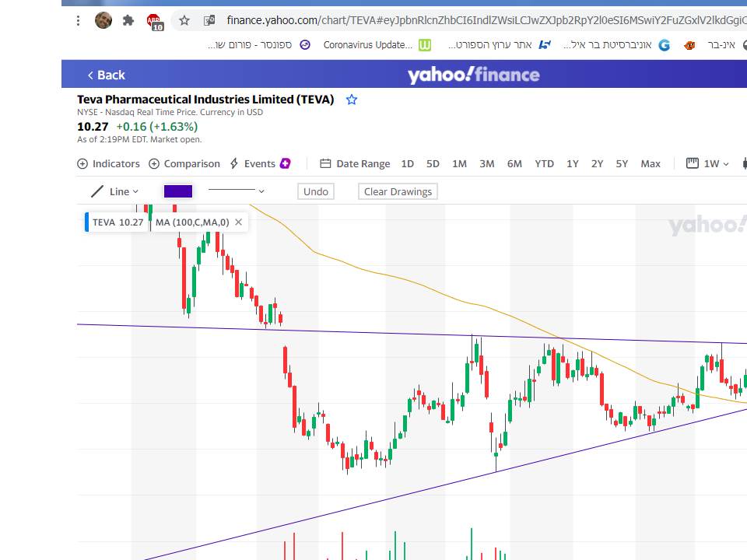Open the Chrome extensions puzzle icon
The height and width of the screenshot is (560, 747).
click(128, 20)
